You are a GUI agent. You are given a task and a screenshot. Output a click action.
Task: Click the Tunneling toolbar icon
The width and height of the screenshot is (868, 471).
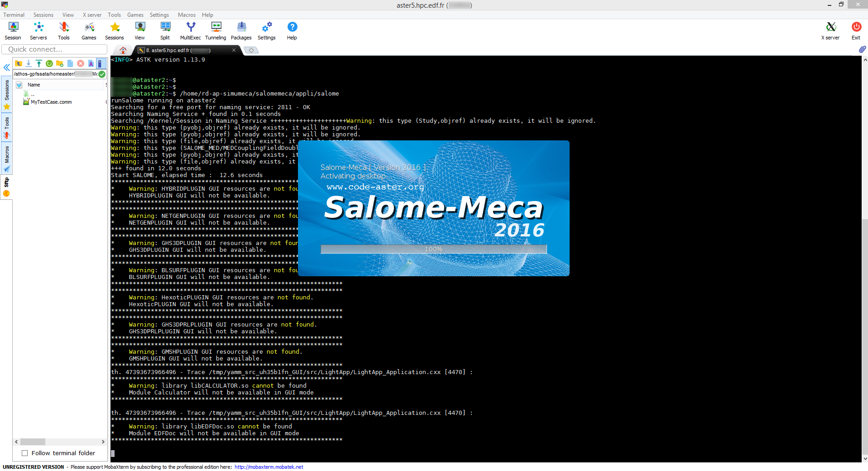[216, 31]
